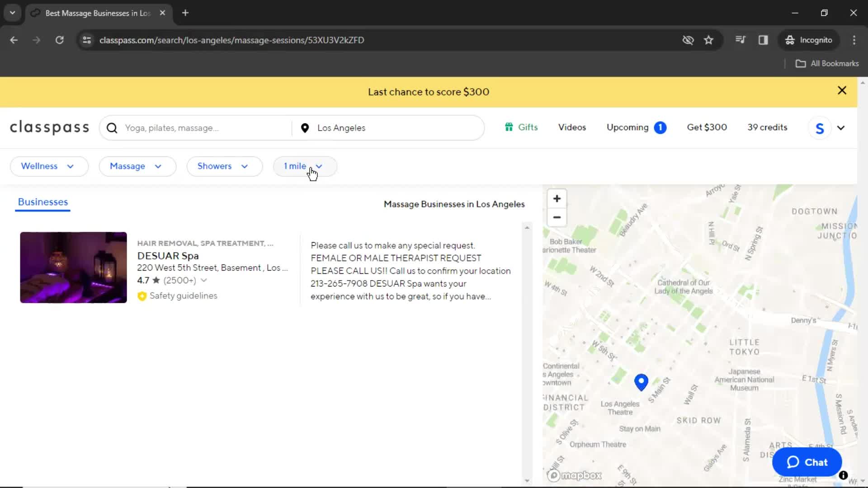Open the Safety guidelines link
Image resolution: width=868 pixels, height=488 pixels.
(x=183, y=296)
